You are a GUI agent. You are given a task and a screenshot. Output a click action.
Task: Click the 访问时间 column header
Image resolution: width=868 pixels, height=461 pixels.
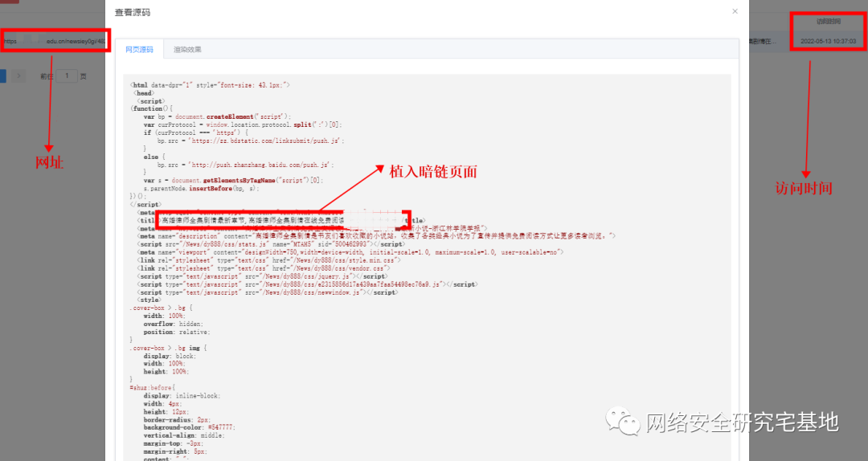coord(828,22)
